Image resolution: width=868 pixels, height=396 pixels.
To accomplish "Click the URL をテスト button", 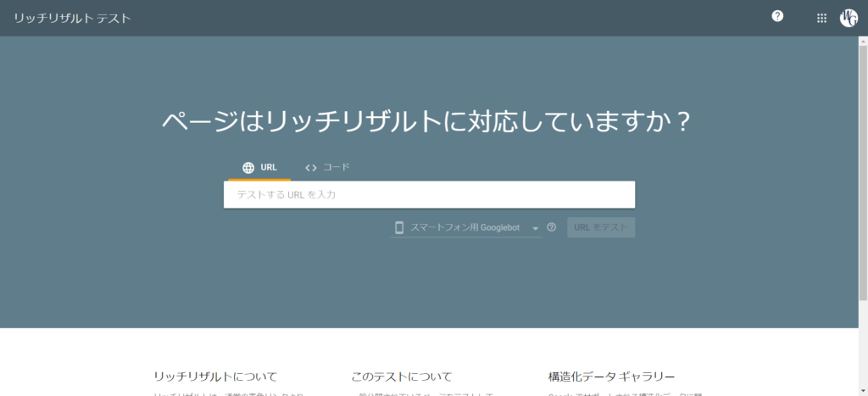I will (x=601, y=227).
